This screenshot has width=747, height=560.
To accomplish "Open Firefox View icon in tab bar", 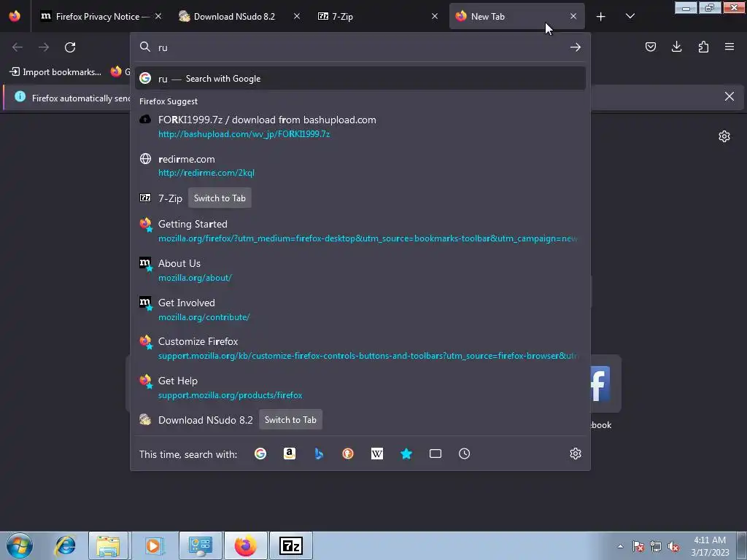I will click(x=15, y=16).
